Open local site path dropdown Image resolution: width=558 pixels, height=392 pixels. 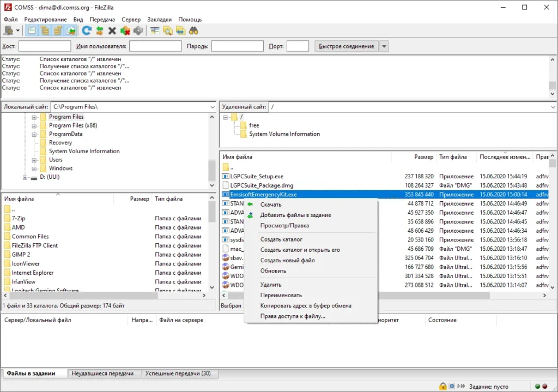213,107
